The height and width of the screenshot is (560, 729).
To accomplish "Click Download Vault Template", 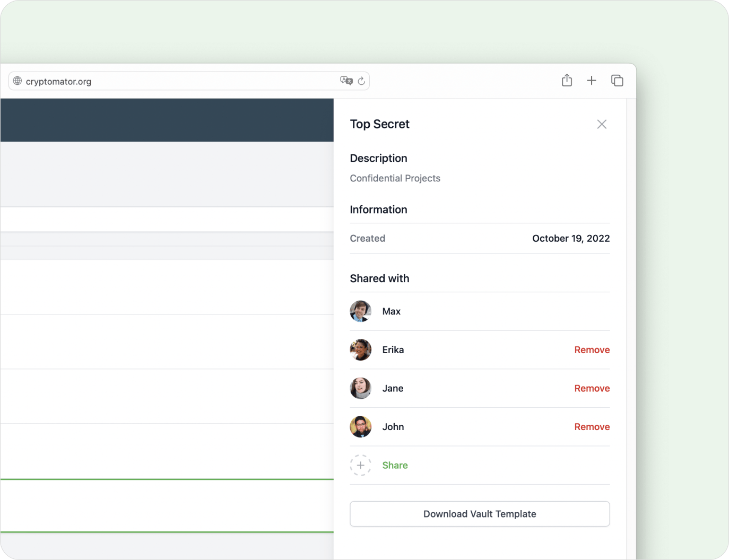I will pos(479,514).
